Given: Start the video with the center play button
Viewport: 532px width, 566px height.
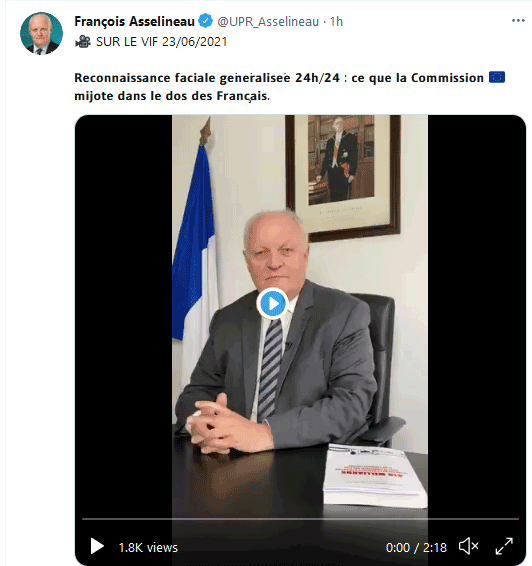Looking at the screenshot, I should point(272,304).
